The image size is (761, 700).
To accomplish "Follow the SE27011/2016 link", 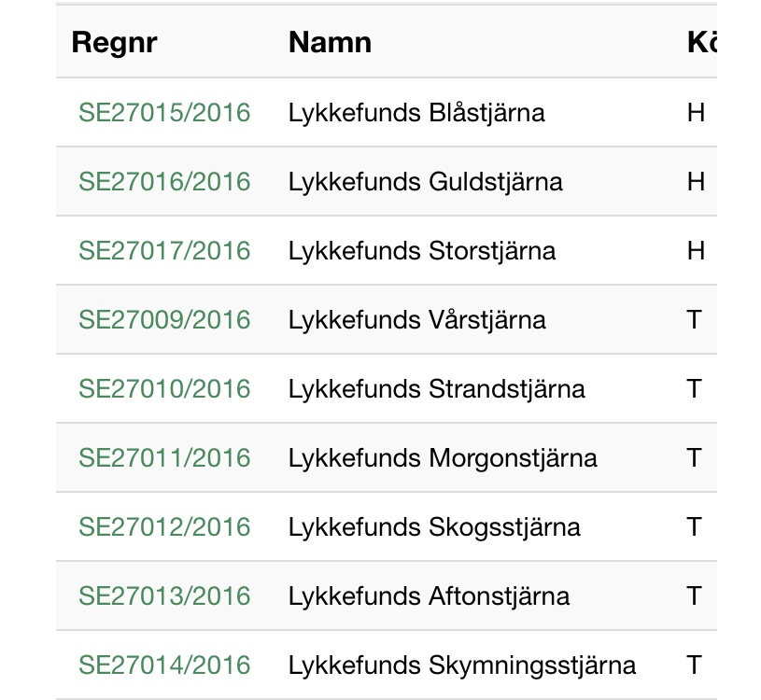I will pyautogui.click(x=164, y=458).
